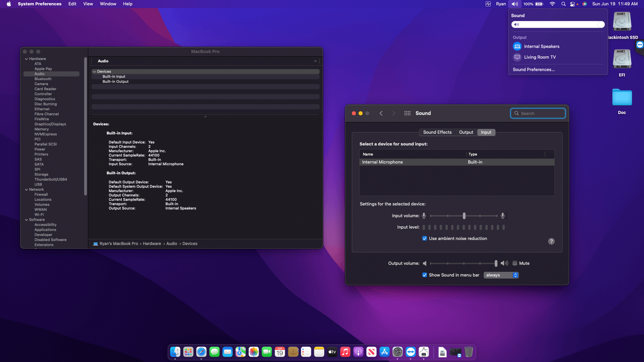Click Show All grid icon in Sound window

407,113
